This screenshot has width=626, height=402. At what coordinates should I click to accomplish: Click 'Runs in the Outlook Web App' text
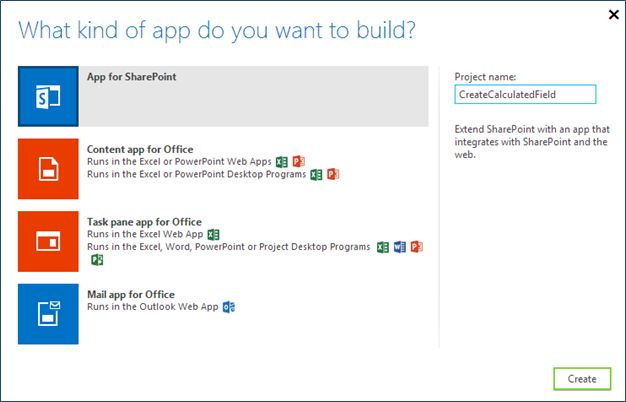pyautogui.click(x=153, y=307)
